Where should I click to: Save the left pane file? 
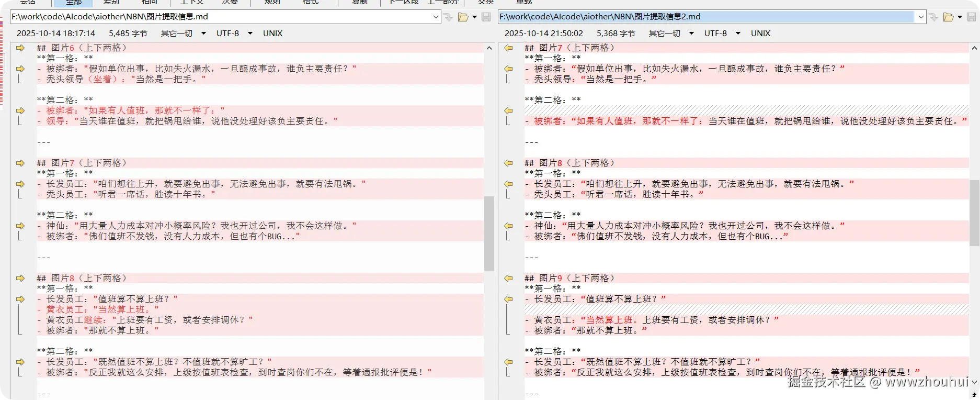[486, 17]
